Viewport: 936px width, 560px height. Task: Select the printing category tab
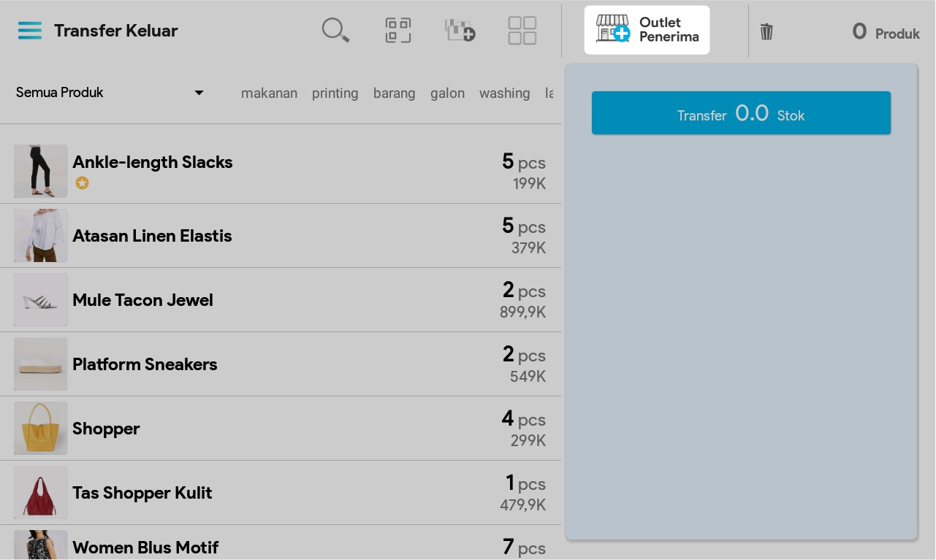click(335, 93)
